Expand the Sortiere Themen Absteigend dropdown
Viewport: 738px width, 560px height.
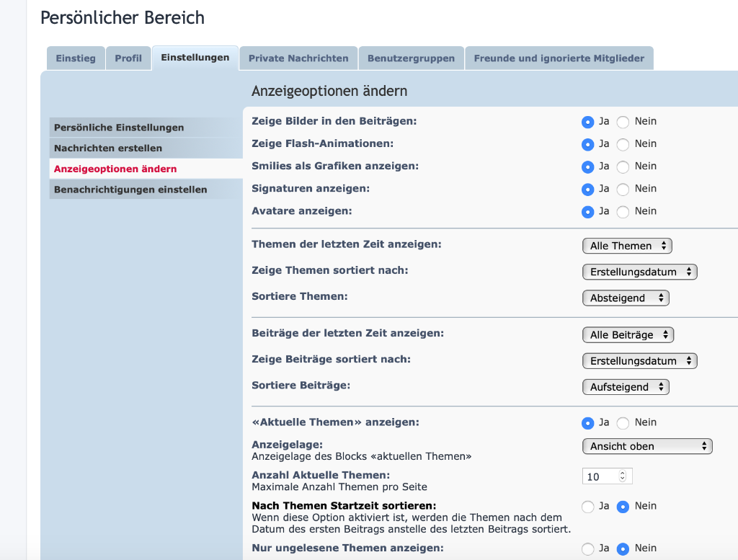[626, 298]
